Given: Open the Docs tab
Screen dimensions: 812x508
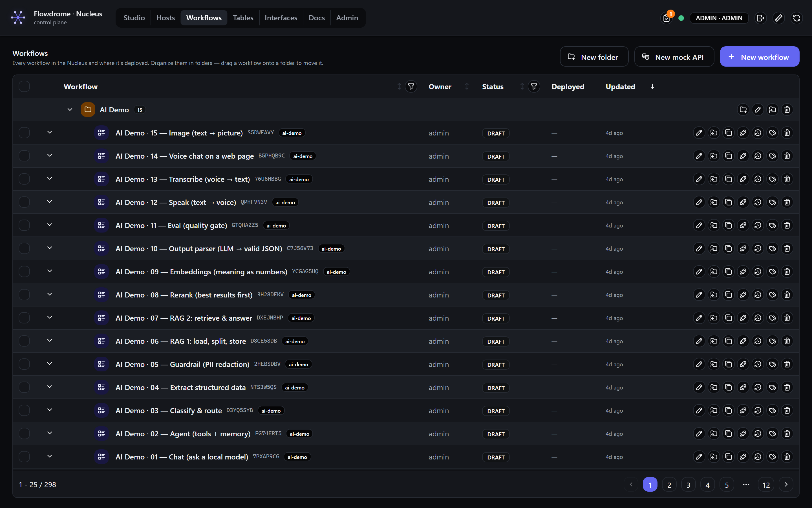Looking at the screenshot, I should tap(316, 18).
